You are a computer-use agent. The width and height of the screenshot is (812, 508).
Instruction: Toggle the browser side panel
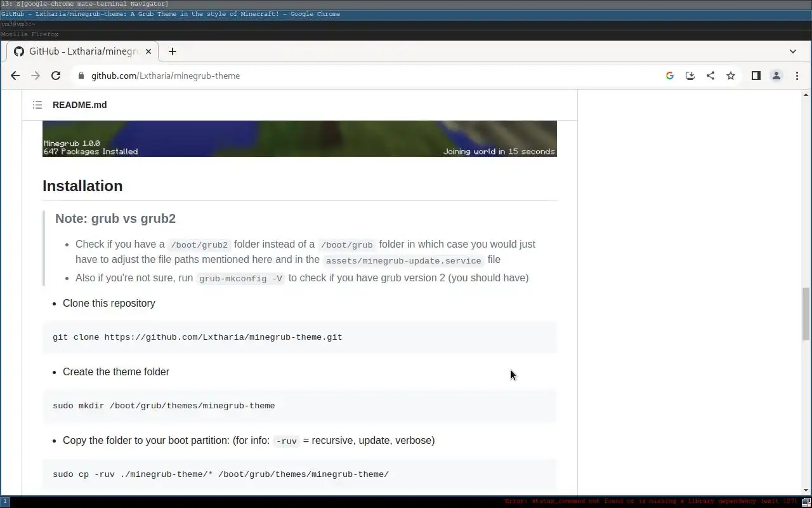click(756, 76)
